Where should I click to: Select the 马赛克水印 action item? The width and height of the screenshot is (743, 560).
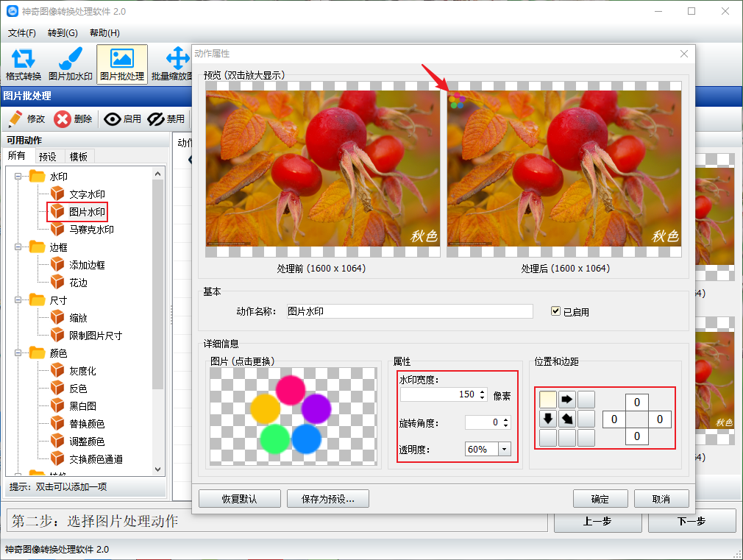click(x=91, y=230)
